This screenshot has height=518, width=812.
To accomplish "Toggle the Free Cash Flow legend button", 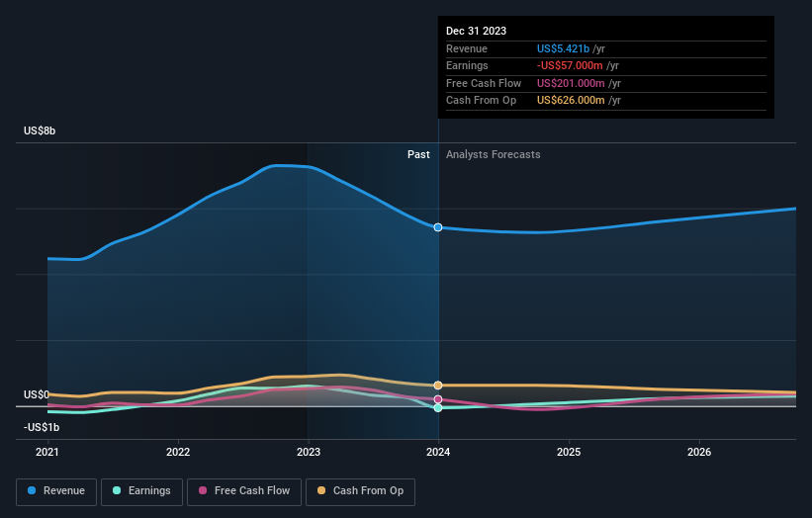I will [244, 491].
